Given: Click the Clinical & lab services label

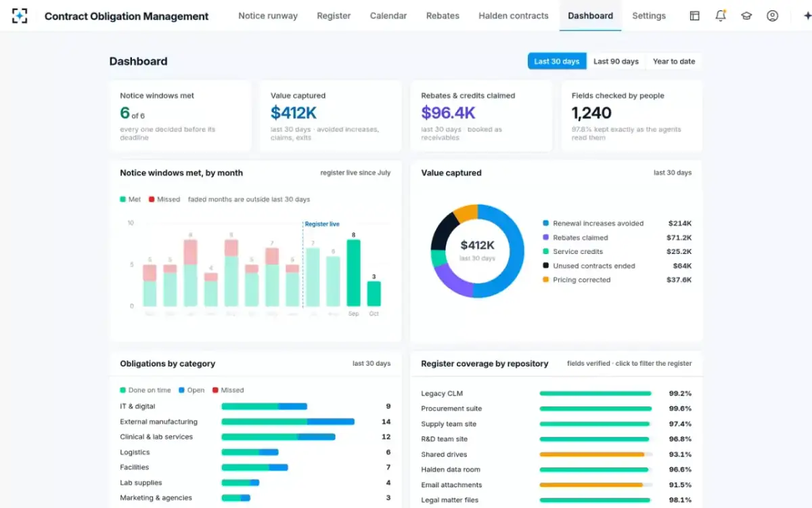Looking at the screenshot, I should click(x=156, y=437).
